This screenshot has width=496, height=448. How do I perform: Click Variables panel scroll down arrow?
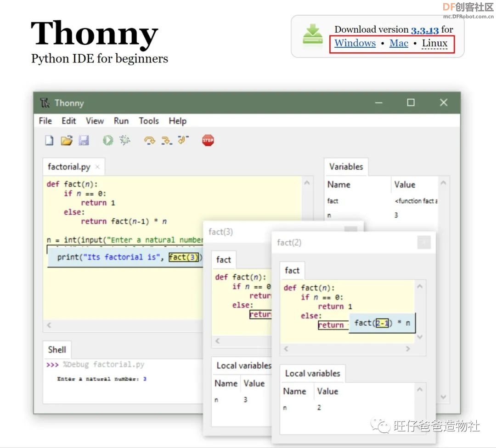(443, 397)
